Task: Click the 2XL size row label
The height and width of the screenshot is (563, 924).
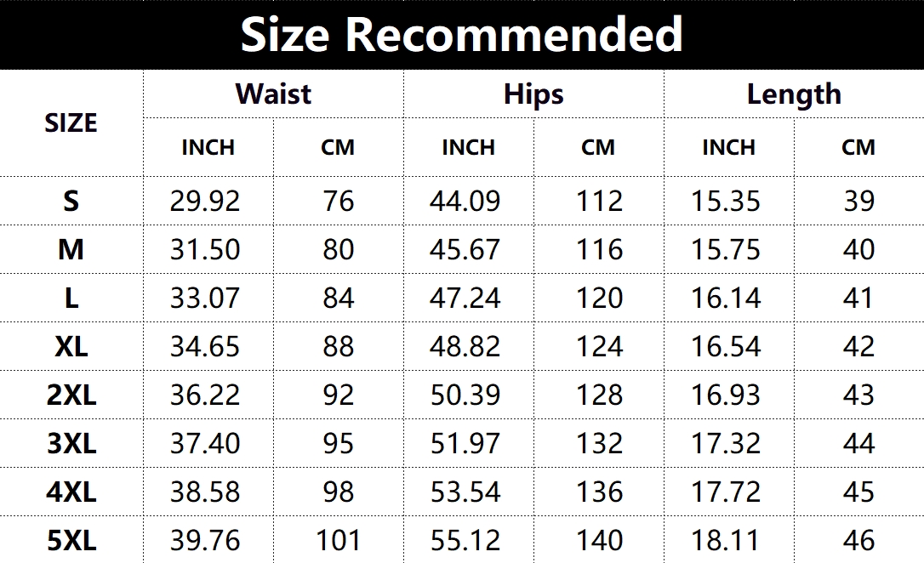Action: coord(71,395)
